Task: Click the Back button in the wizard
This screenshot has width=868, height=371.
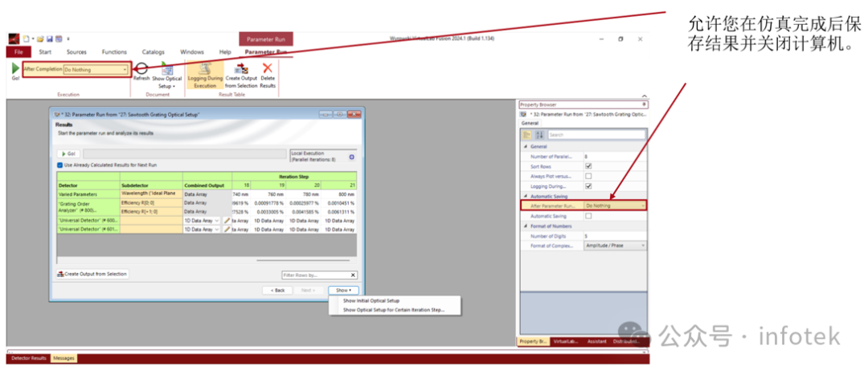Action: 277,290
